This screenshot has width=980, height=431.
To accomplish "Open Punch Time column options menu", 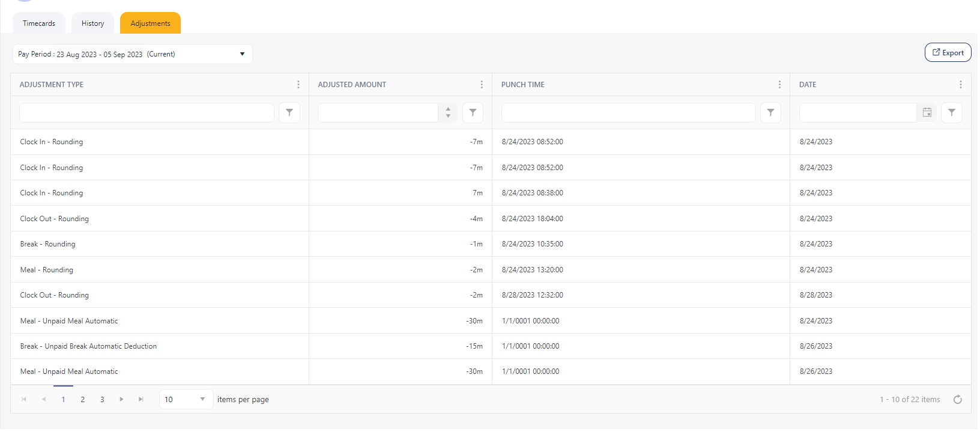I will coord(779,85).
